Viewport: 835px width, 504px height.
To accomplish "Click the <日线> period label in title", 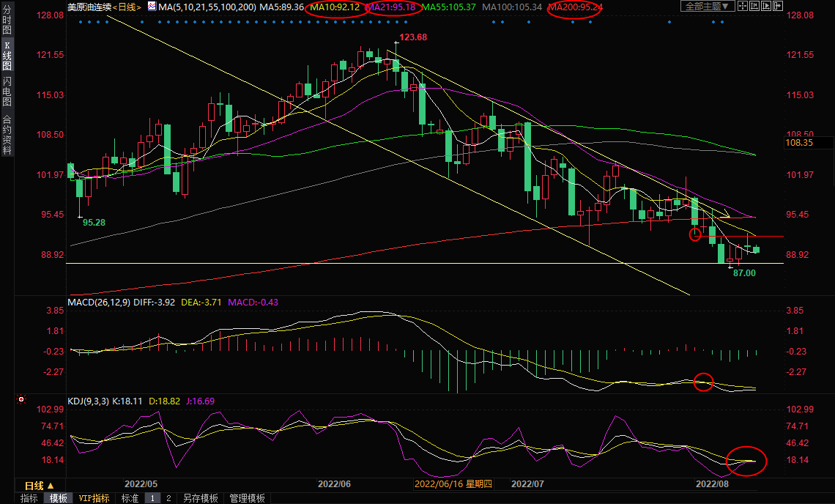I will 127,7.
